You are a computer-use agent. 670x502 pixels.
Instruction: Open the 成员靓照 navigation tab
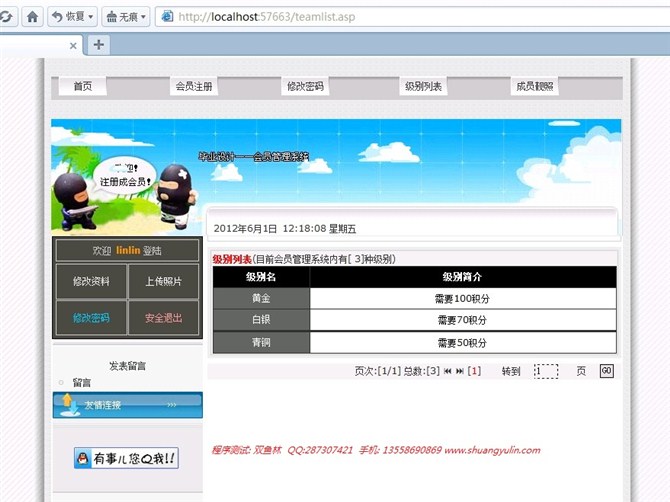[x=535, y=86]
